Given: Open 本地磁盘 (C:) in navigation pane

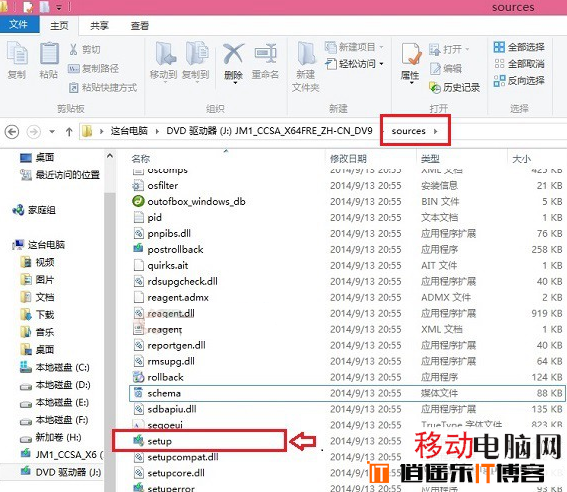Looking at the screenshot, I should pos(55,367).
